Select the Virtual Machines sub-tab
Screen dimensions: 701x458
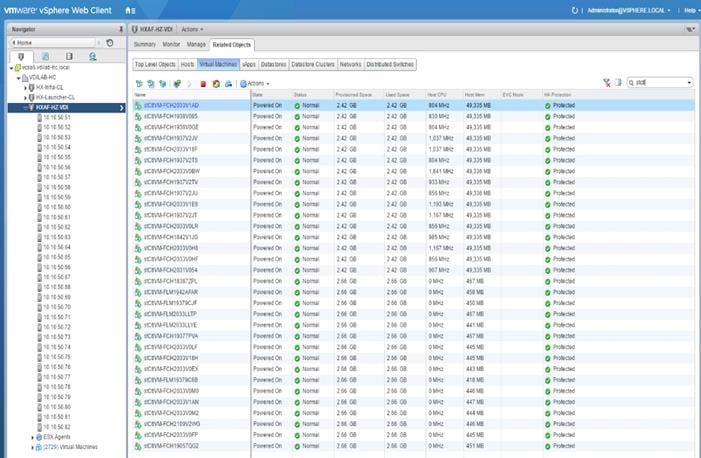point(218,64)
